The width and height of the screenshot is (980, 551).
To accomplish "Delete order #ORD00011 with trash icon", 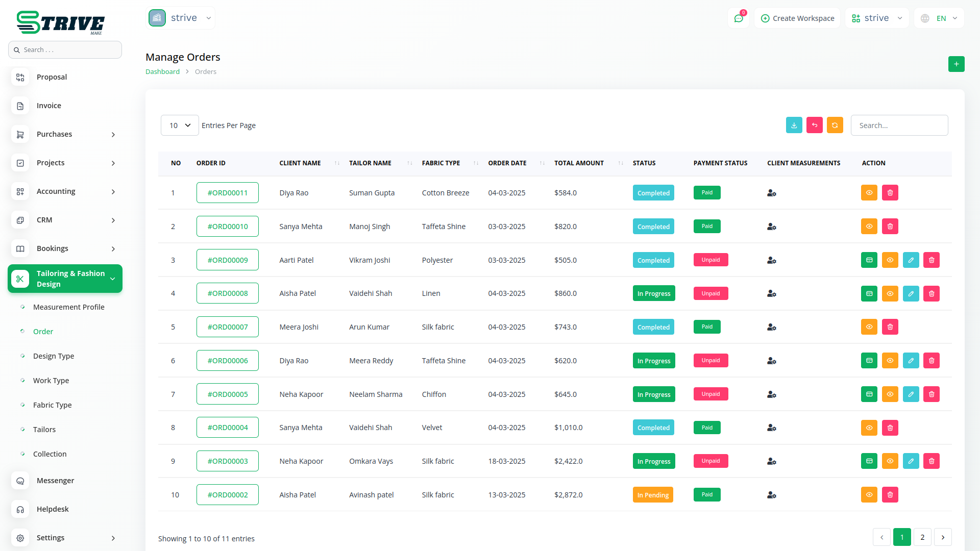I will [x=890, y=193].
